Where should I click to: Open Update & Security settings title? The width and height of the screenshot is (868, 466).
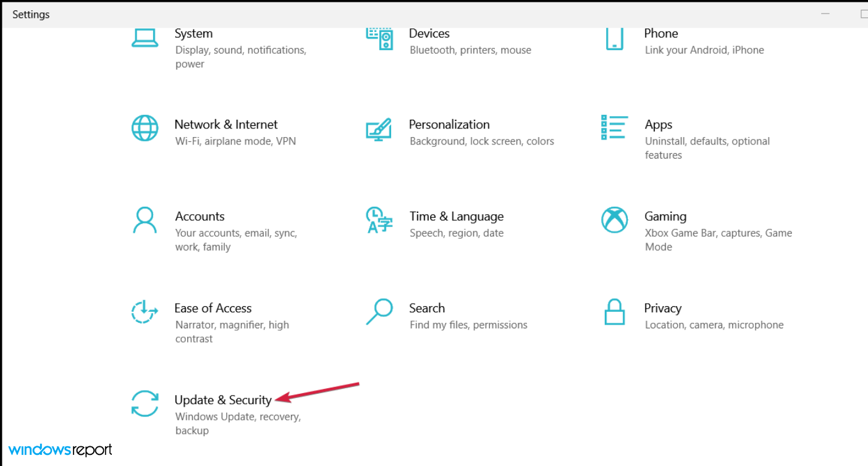click(223, 400)
